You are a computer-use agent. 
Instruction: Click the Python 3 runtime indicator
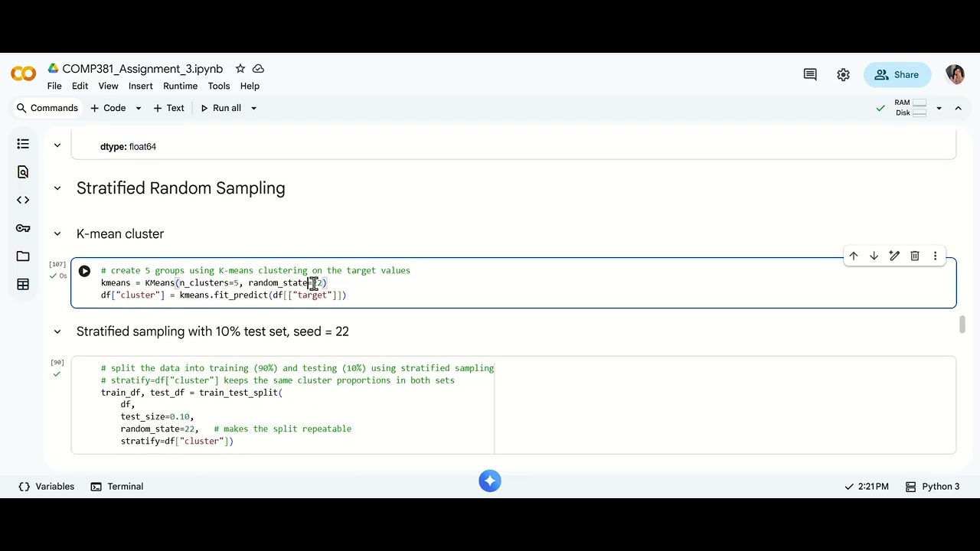point(932,487)
